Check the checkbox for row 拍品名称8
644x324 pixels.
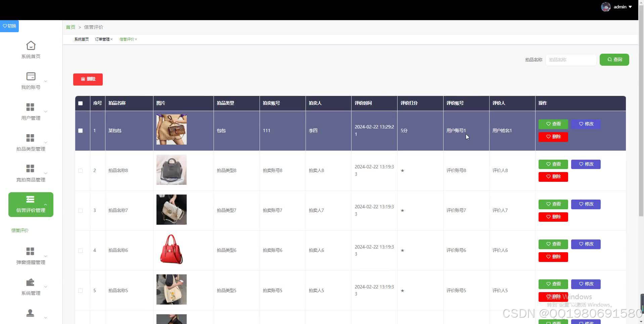point(80,171)
